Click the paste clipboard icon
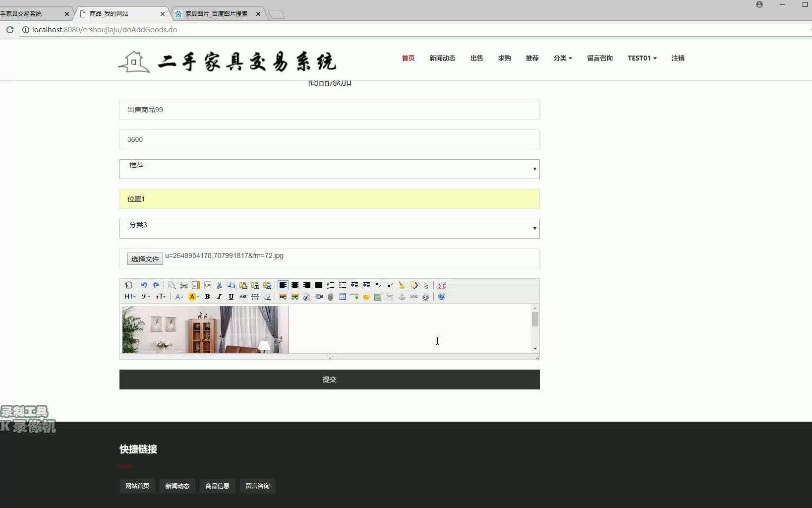The width and height of the screenshot is (812, 508). (x=243, y=285)
